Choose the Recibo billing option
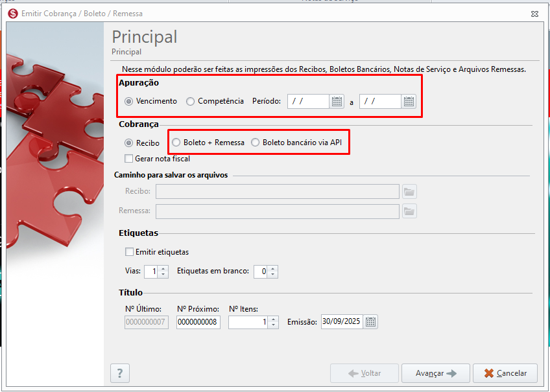Image resolution: width=550 pixels, height=392 pixels. (x=142, y=143)
